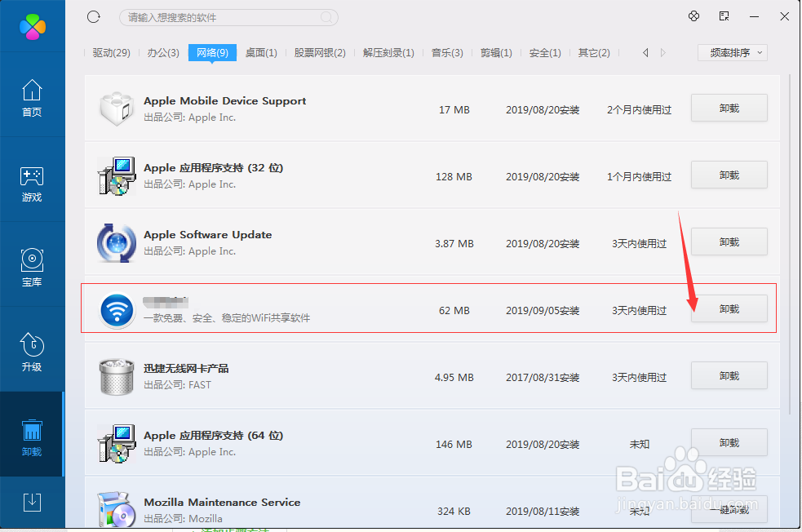Switch to the 驱动(29) tab

(111, 53)
